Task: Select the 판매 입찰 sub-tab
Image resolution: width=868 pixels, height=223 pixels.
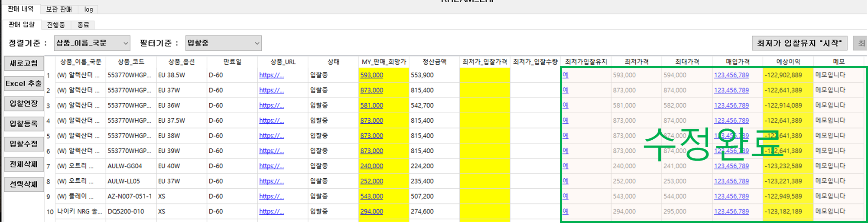Action: pyautogui.click(x=22, y=25)
